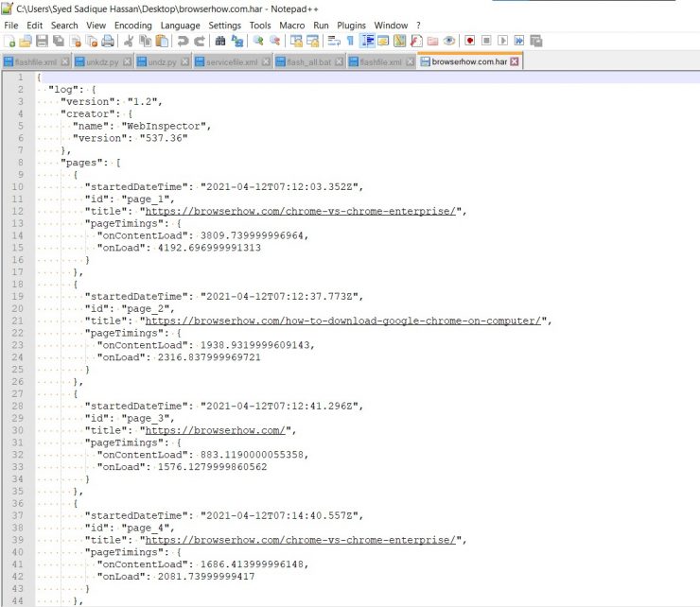700x607 pixels.
Task: Toggle word wrap icon in toolbar
Action: tap(334, 42)
